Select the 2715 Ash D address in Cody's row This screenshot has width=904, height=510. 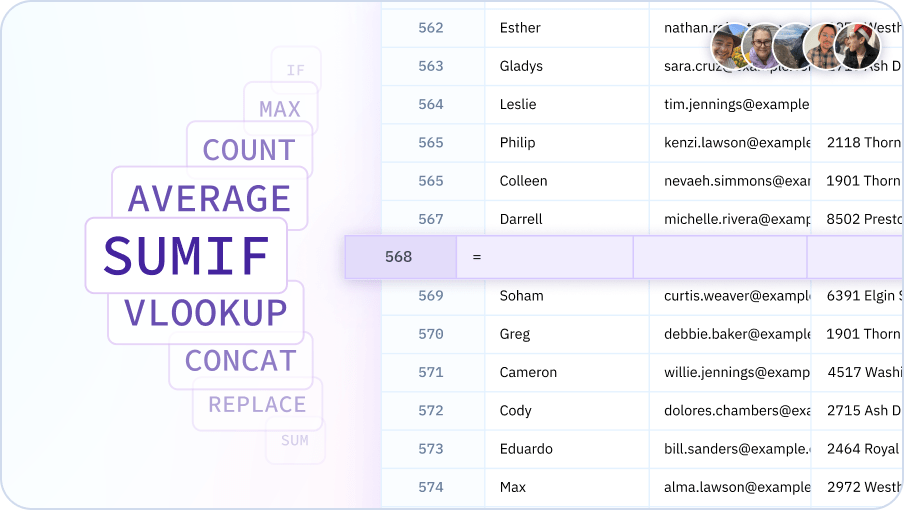pos(857,410)
